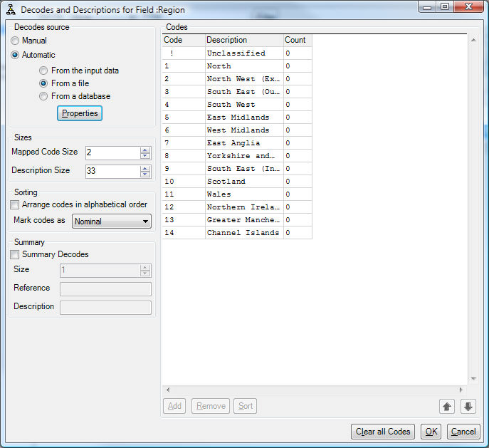Select the Greater Manche… row
The width and height of the screenshot is (489, 448).
click(x=237, y=219)
